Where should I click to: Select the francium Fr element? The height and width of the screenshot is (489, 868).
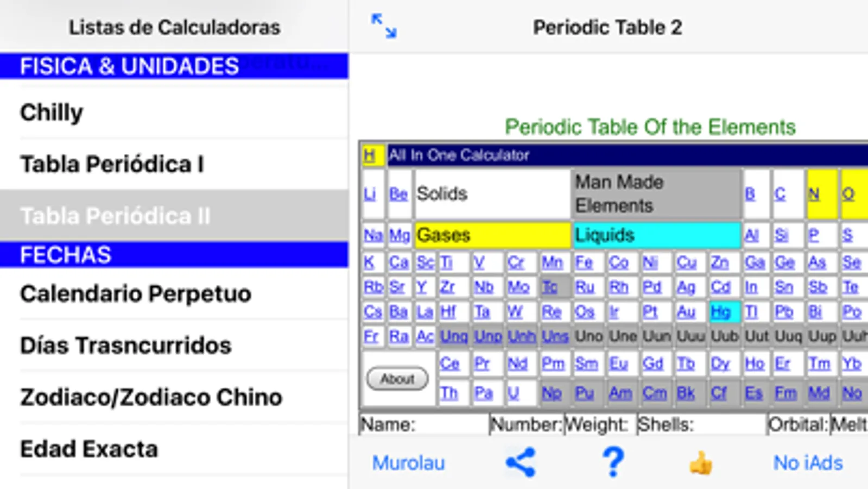tap(371, 336)
